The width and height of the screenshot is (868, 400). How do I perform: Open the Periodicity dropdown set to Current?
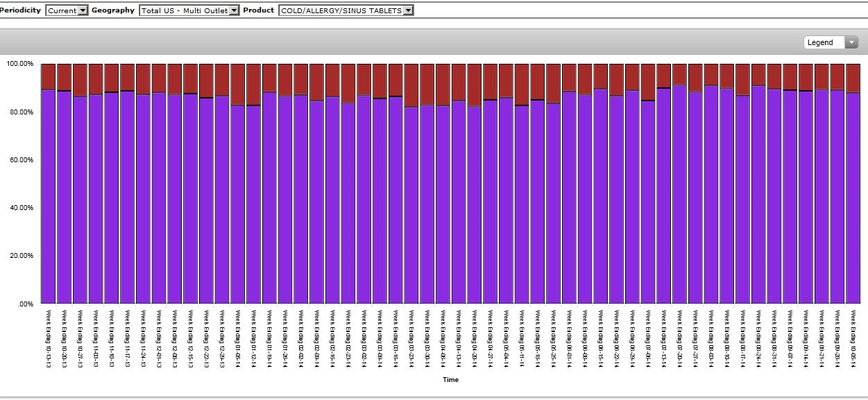[x=67, y=10]
